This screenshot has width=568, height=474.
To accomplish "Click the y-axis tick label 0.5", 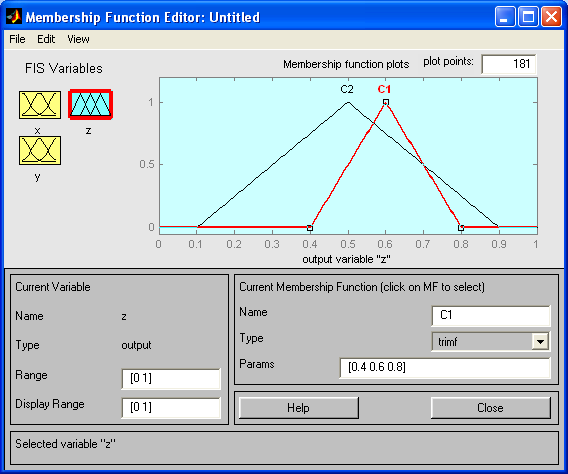I will pyautogui.click(x=146, y=164).
